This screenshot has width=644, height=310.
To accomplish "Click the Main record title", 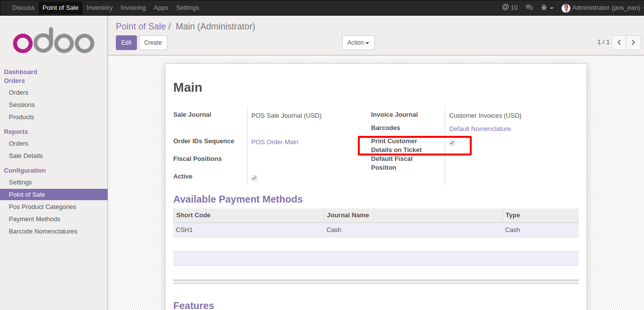I will tap(188, 87).
